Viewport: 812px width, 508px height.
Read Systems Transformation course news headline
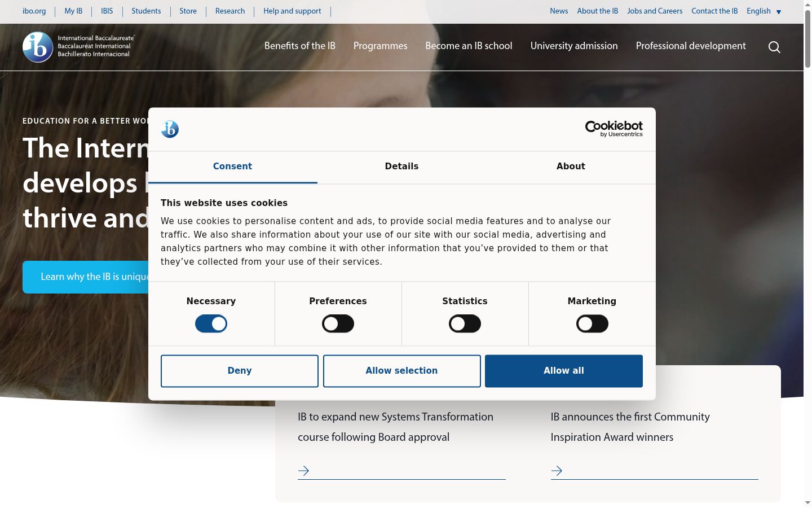pos(395,427)
